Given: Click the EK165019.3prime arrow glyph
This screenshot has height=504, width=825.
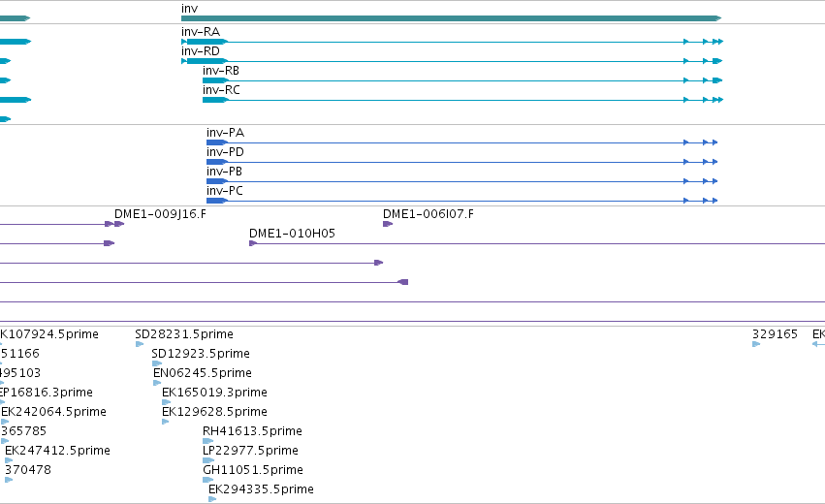Looking at the screenshot, I should [x=167, y=402].
